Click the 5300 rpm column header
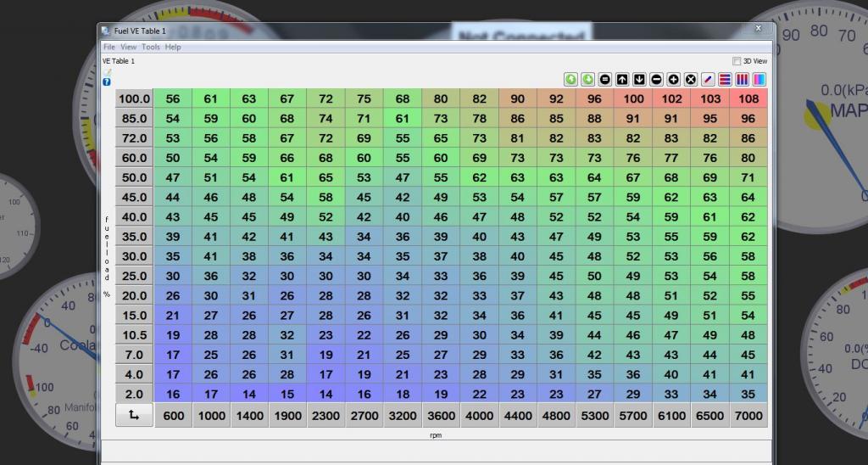 coord(594,416)
